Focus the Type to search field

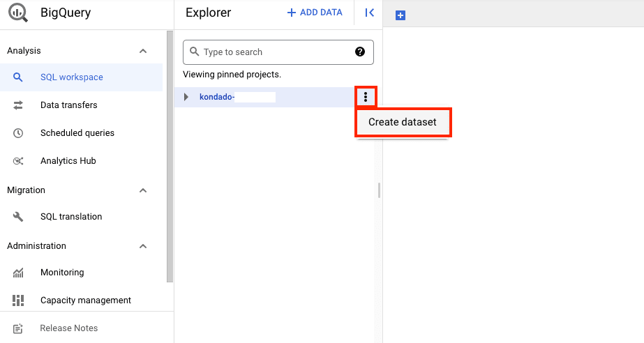[x=272, y=52]
